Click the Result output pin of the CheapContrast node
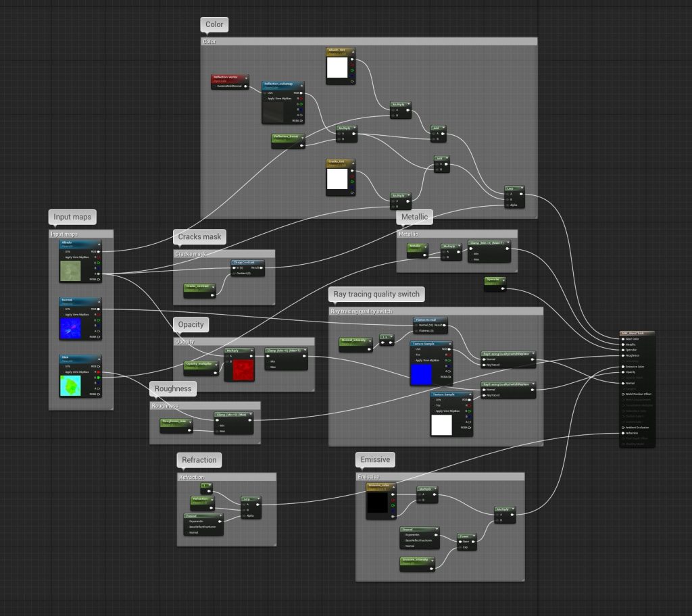692x616 pixels. tap(262, 268)
